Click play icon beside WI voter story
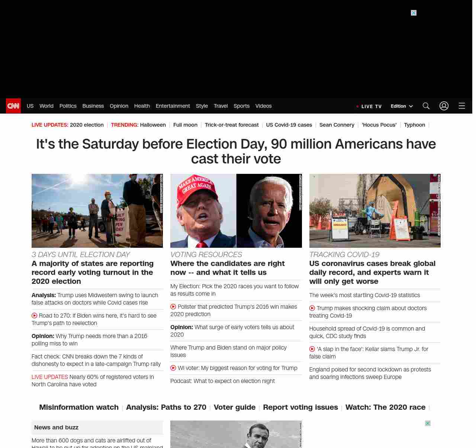This screenshot has width=476, height=448. tap(173, 368)
